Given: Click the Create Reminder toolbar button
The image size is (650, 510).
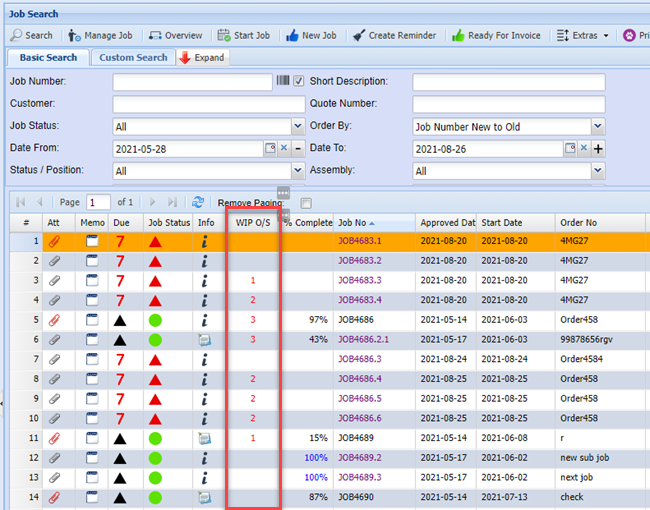Looking at the screenshot, I should point(359,35).
